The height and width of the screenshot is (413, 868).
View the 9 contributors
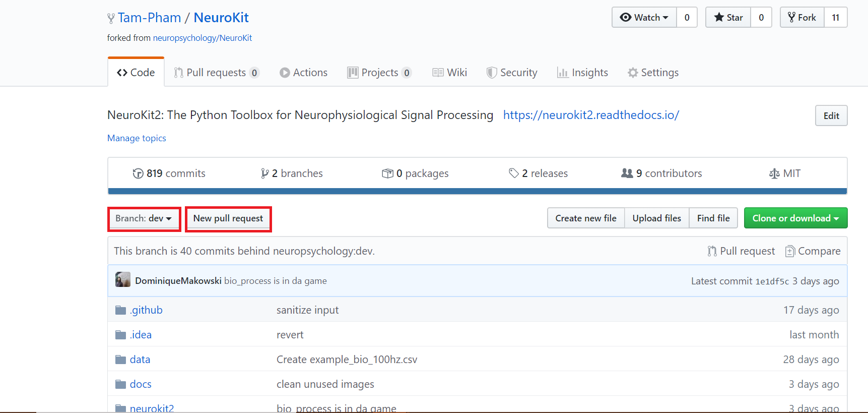point(661,173)
